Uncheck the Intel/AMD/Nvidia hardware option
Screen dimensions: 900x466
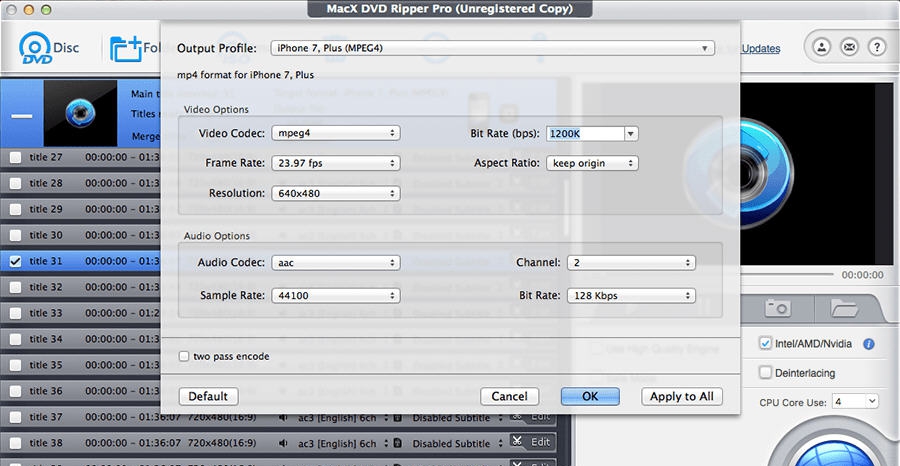765,343
